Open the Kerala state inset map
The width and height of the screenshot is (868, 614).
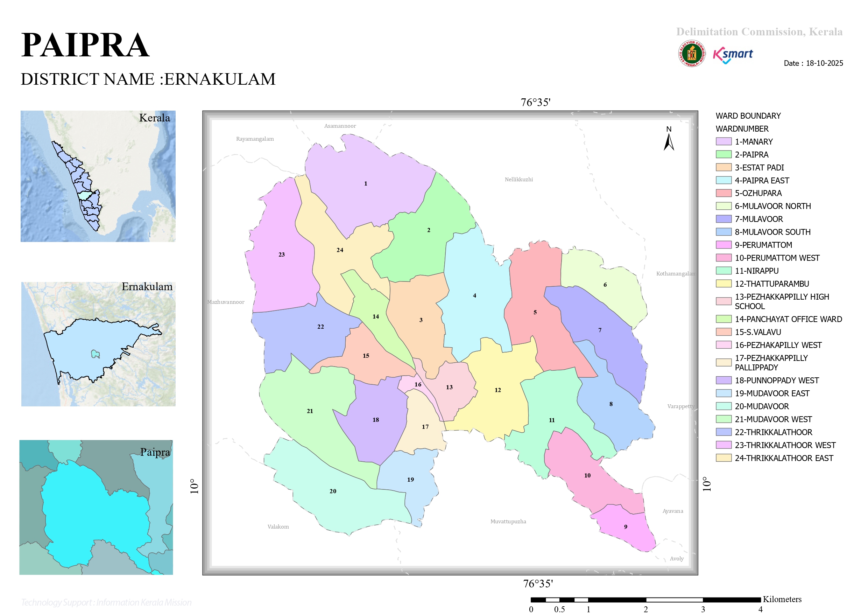pos(98,176)
